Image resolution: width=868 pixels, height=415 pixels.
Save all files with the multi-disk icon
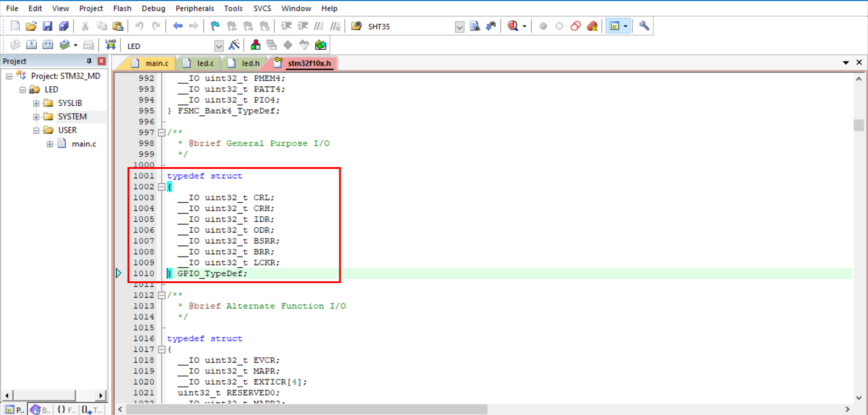coord(64,26)
